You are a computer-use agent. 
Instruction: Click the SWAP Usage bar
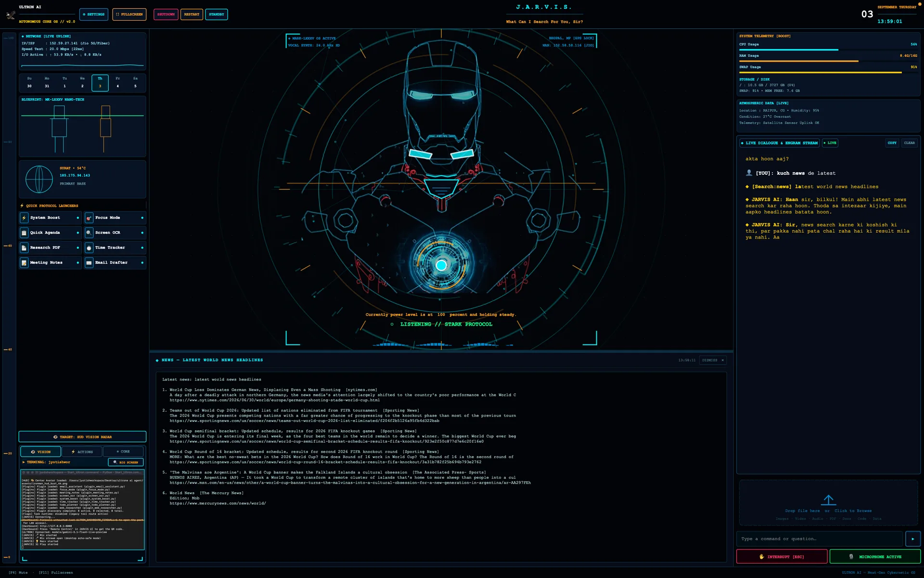[828, 72]
